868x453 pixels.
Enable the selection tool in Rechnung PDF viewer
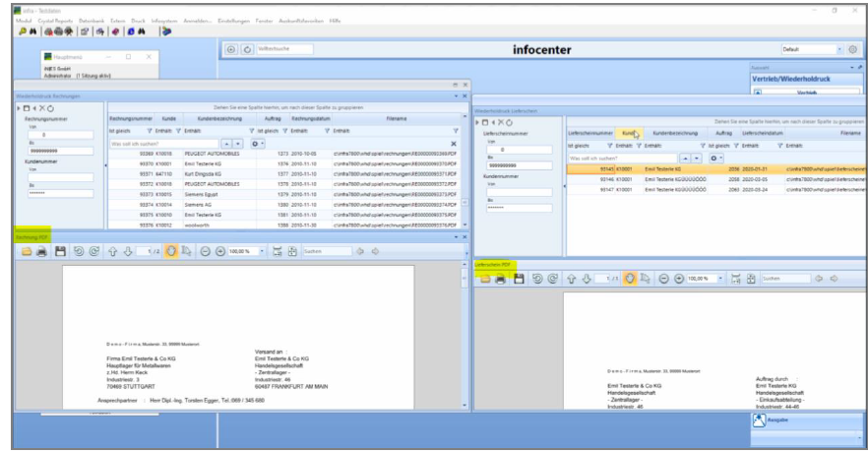(186, 252)
